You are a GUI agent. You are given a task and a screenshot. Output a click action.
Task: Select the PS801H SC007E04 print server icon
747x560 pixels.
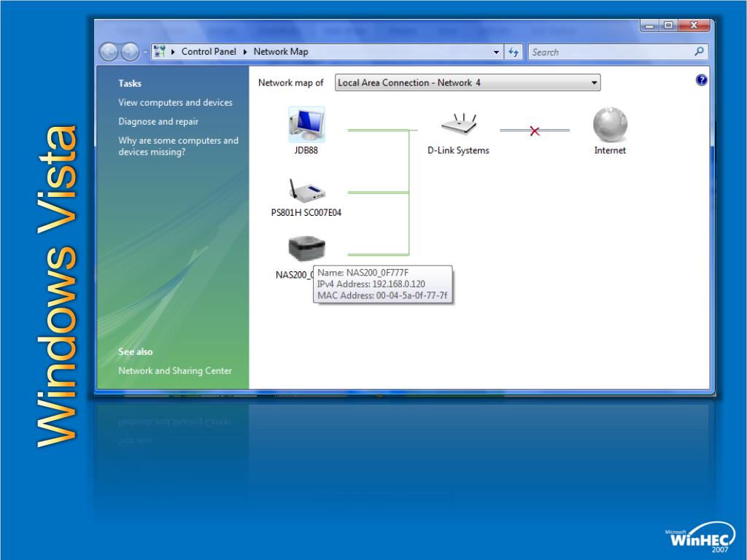[307, 190]
